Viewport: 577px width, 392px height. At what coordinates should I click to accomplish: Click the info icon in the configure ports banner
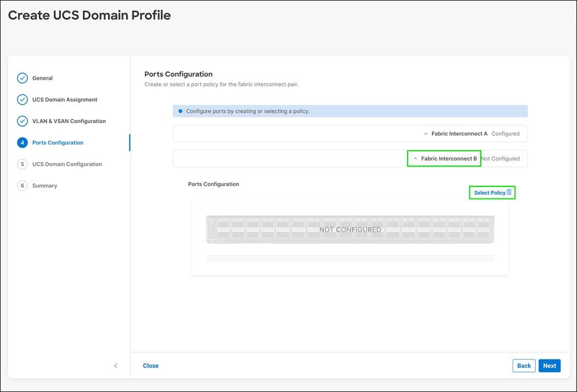coord(180,111)
